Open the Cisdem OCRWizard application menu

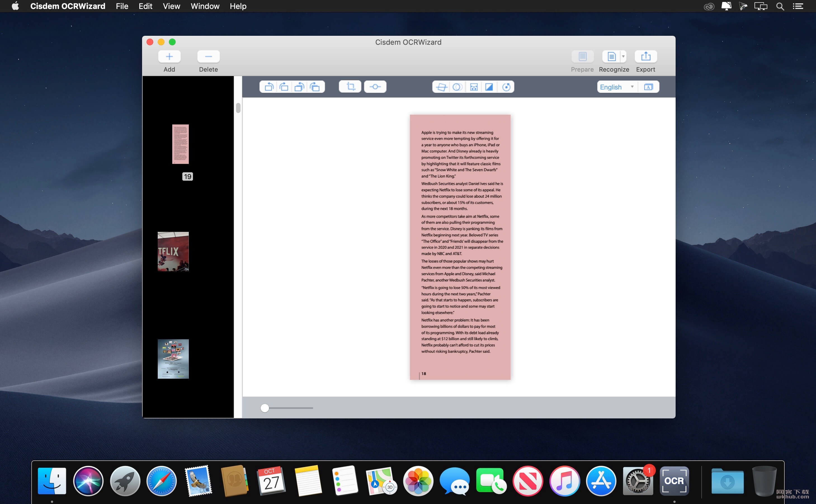coord(68,6)
